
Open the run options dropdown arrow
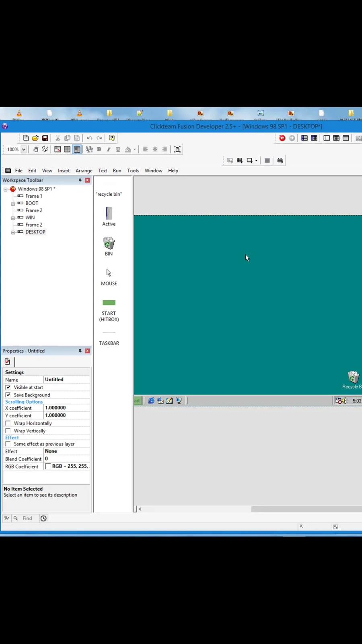256,161
